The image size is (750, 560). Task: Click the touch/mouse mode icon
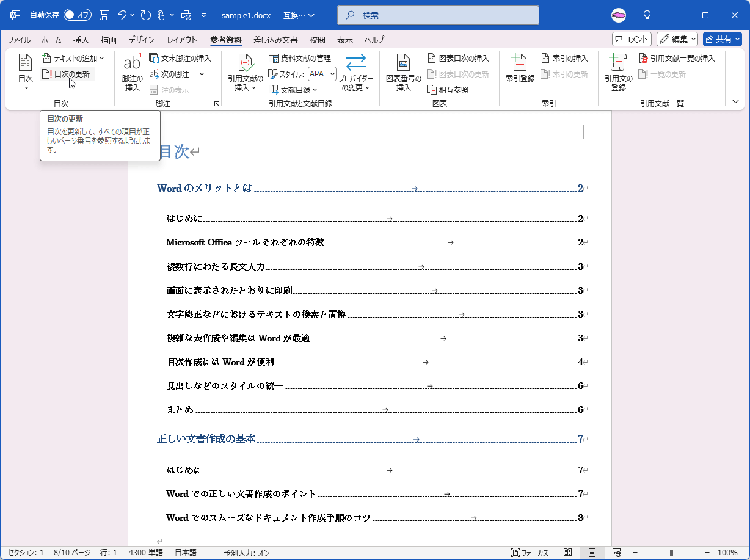pos(161,15)
